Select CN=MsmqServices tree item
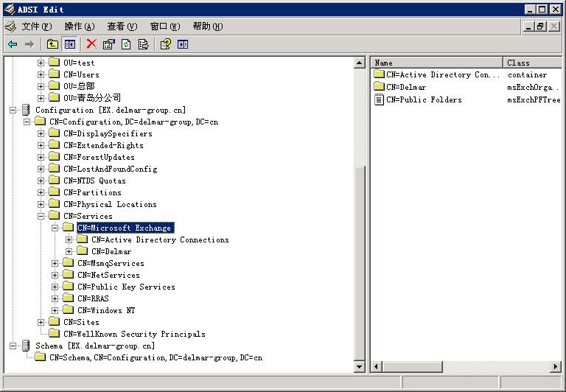Image resolution: width=566 pixels, height=392 pixels. [111, 263]
